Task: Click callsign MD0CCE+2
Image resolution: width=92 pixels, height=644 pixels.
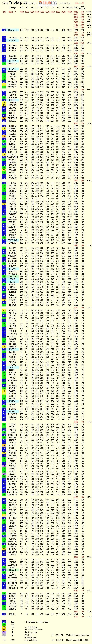Action: pos(12,479)
